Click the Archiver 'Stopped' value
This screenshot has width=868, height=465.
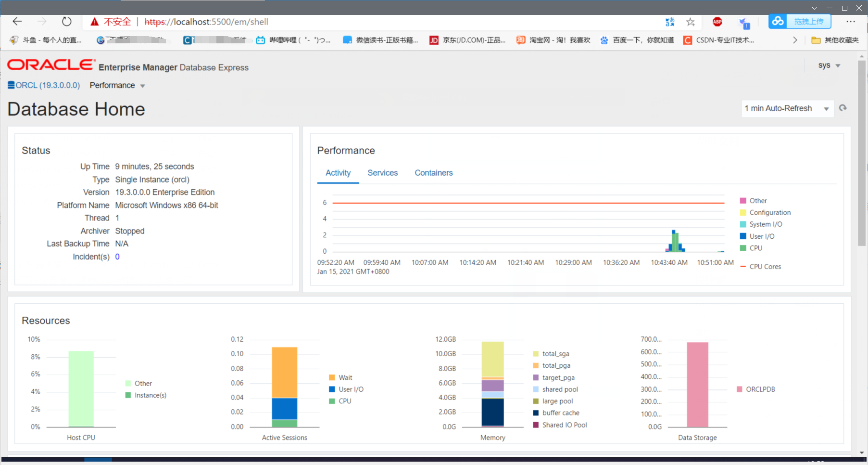coord(130,231)
